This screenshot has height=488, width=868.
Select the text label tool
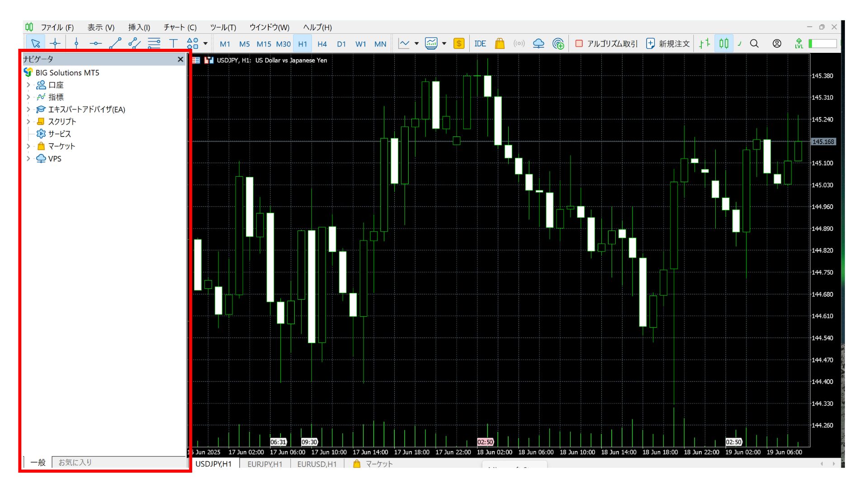(x=173, y=43)
